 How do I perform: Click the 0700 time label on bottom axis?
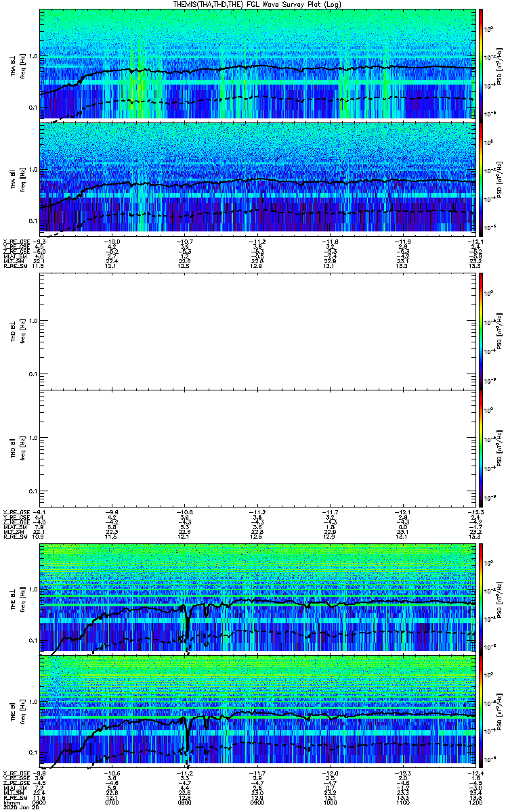(112, 802)
